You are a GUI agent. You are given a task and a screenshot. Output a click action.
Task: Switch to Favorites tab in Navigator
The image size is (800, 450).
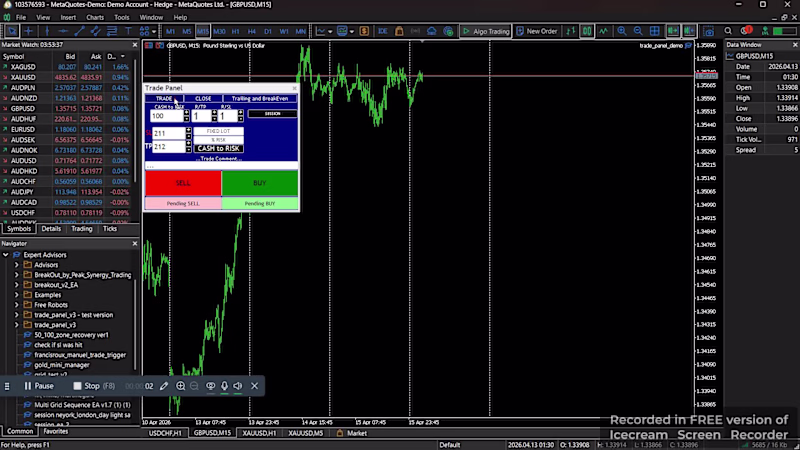click(56, 431)
